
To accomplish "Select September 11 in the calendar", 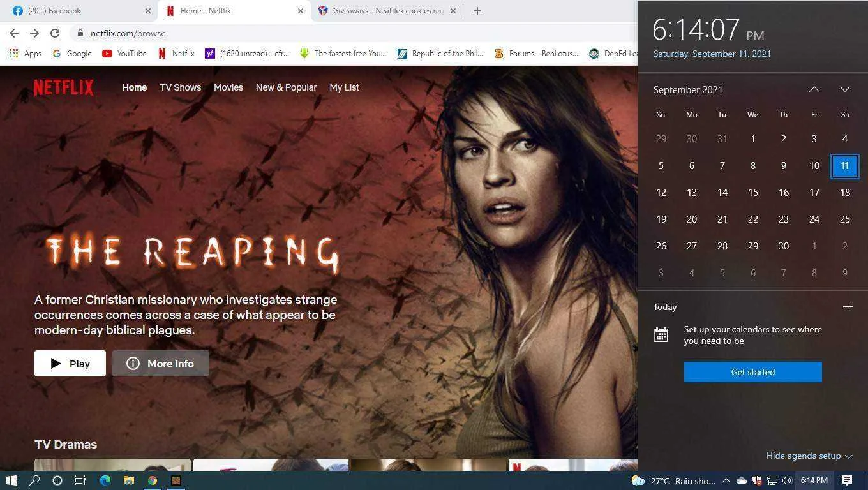I will [845, 166].
